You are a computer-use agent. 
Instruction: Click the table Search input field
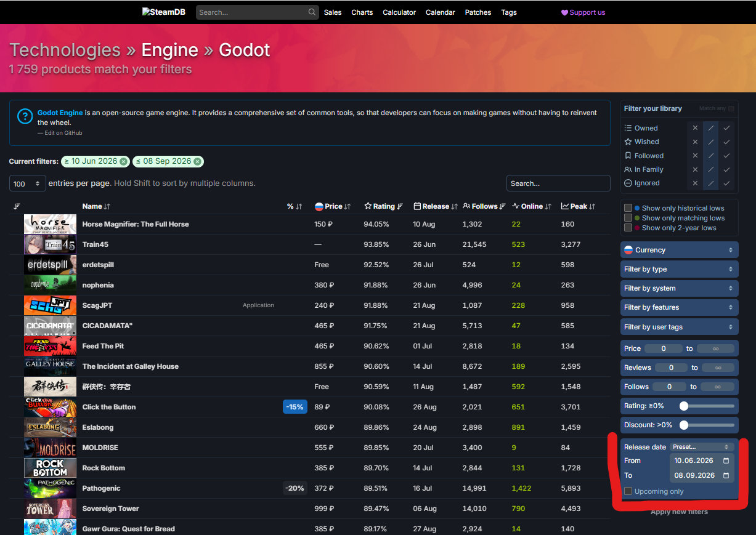(558, 183)
